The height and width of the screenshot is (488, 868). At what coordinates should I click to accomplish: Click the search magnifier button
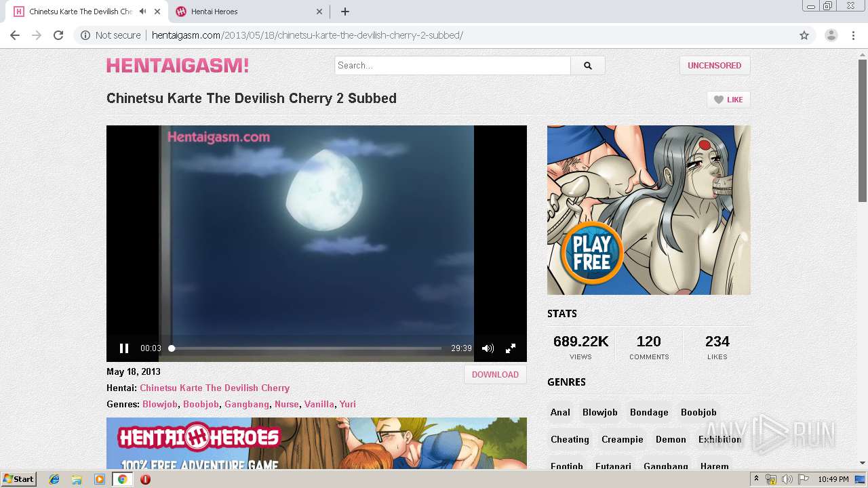coord(588,66)
